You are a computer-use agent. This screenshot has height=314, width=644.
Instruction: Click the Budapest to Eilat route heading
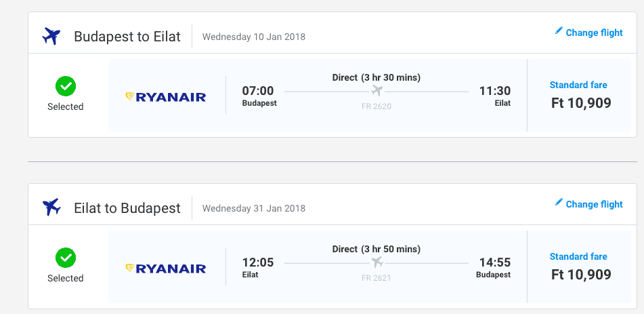tap(127, 37)
